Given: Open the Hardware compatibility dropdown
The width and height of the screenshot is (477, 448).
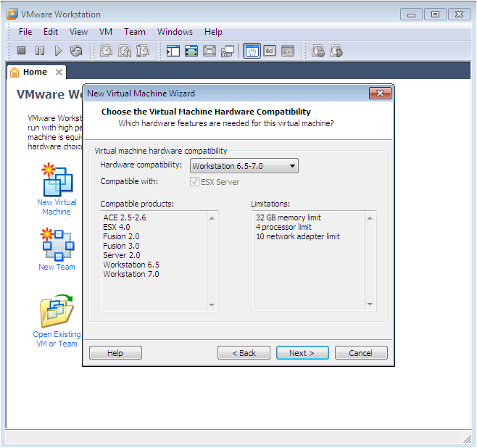Looking at the screenshot, I should point(244,166).
